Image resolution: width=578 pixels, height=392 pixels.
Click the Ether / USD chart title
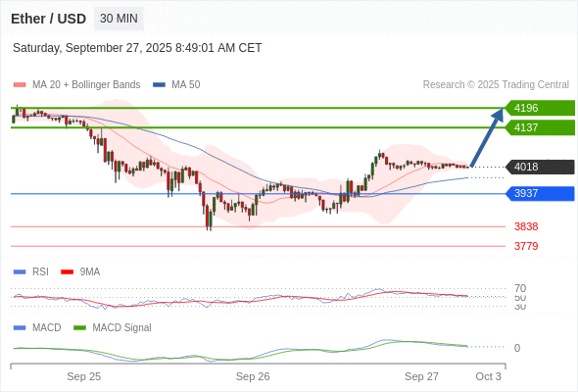click(48, 19)
